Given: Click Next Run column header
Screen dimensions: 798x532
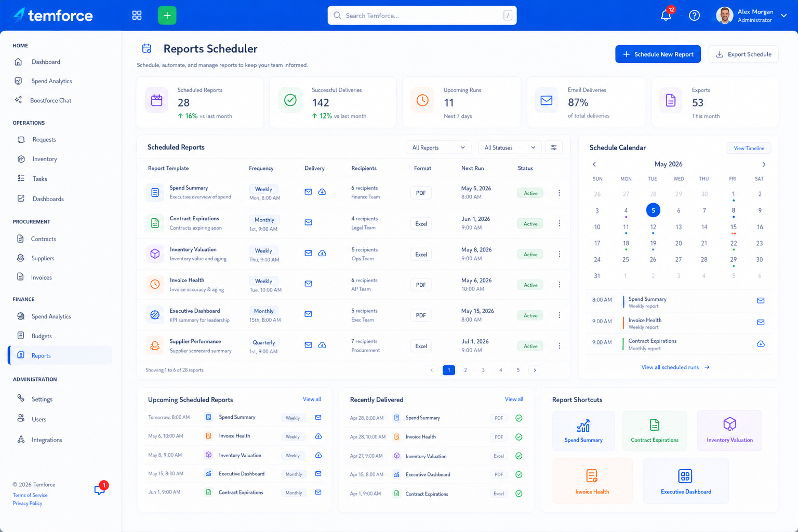Looking at the screenshot, I should (x=472, y=168).
